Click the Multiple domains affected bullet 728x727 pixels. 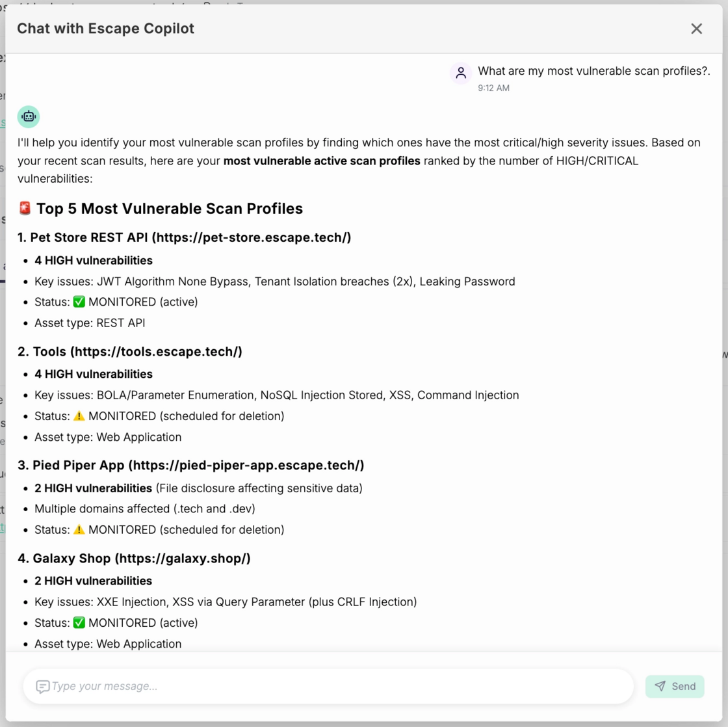click(x=144, y=509)
